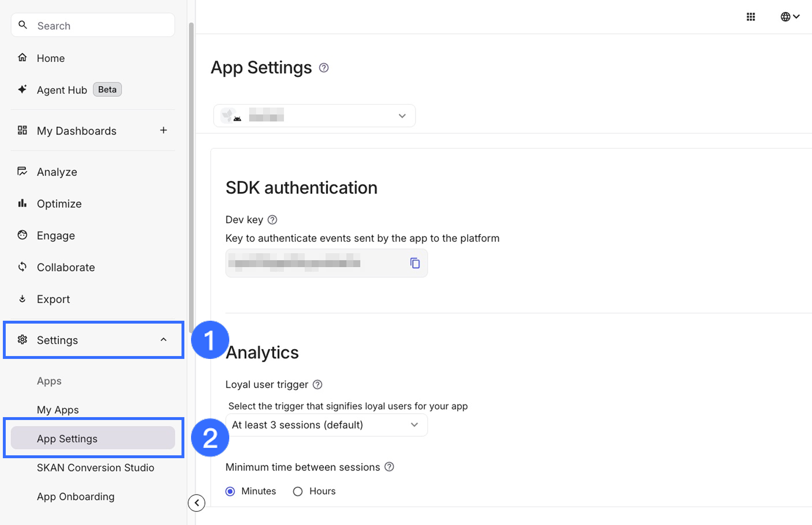The height and width of the screenshot is (525, 812).
Task: Collapse the Settings menu section
Action: click(163, 340)
